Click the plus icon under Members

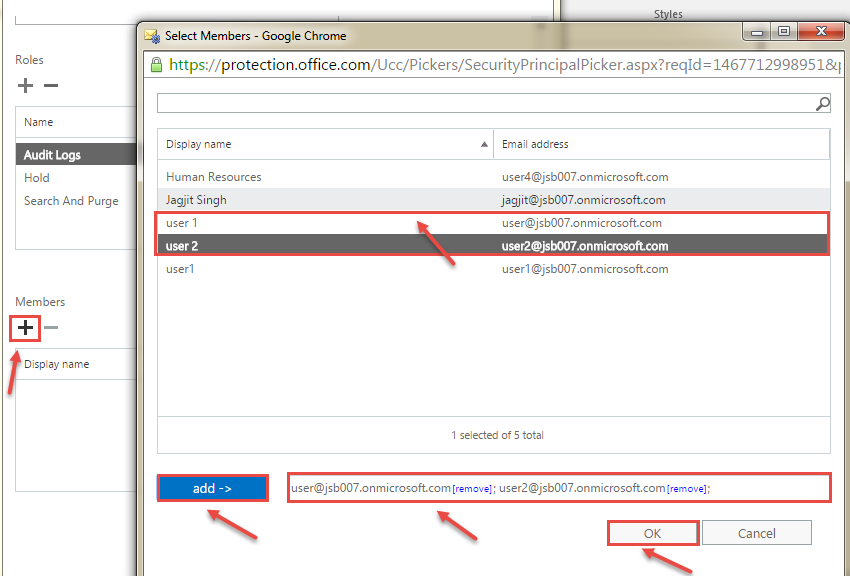(26, 327)
